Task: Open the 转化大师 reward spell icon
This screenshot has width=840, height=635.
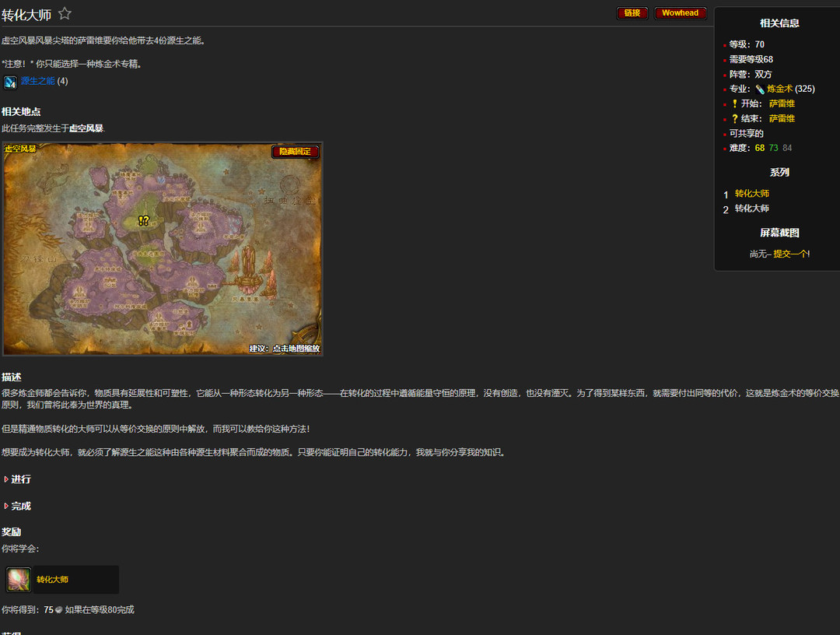Action: (17, 579)
